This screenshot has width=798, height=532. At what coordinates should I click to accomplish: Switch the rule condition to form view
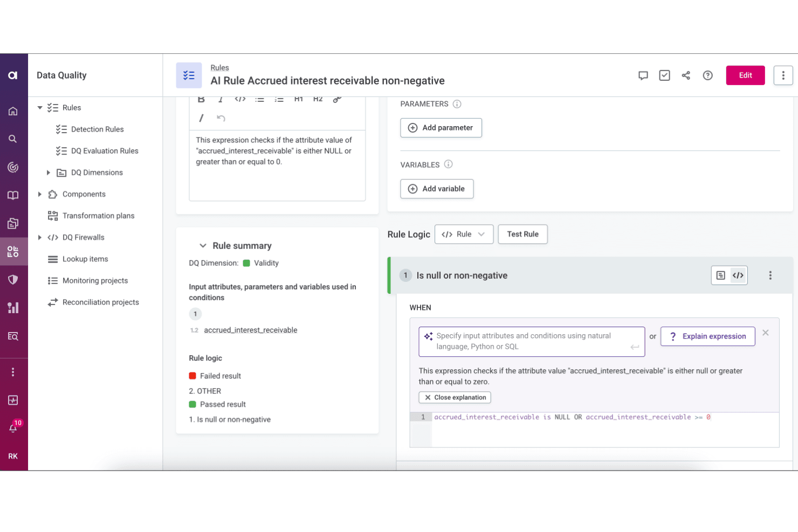tap(721, 275)
